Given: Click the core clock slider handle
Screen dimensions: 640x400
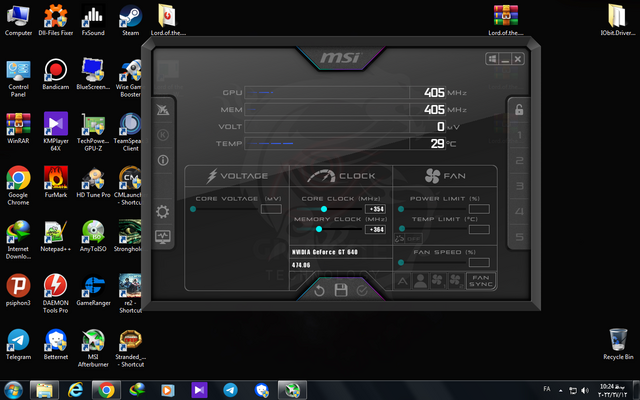Looking at the screenshot, I should [323, 209].
